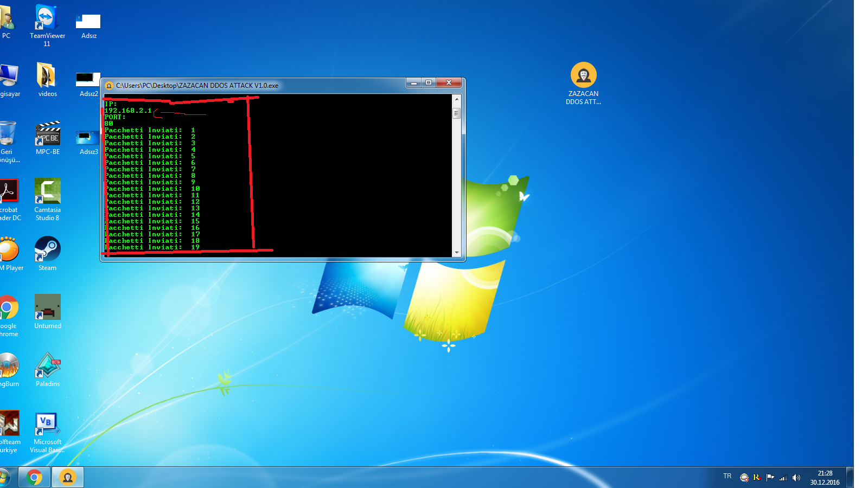
Task: Select the Adsız3 screenshot file
Action: [88, 142]
